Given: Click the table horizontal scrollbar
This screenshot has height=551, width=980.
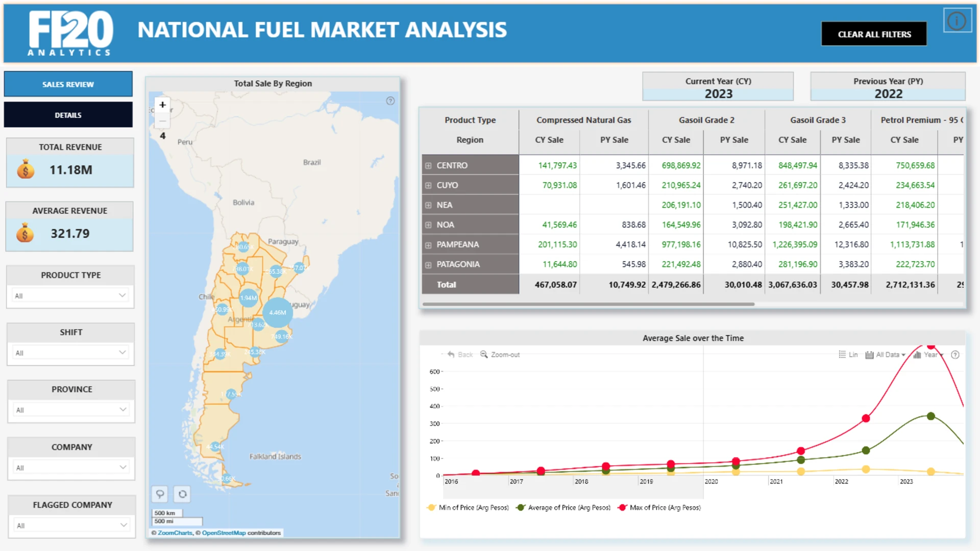Looking at the screenshot, I should click(x=589, y=304).
